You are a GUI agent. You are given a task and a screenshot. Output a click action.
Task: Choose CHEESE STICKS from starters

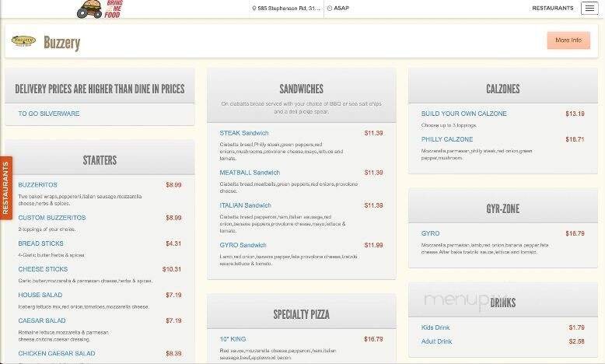click(x=43, y=269)
